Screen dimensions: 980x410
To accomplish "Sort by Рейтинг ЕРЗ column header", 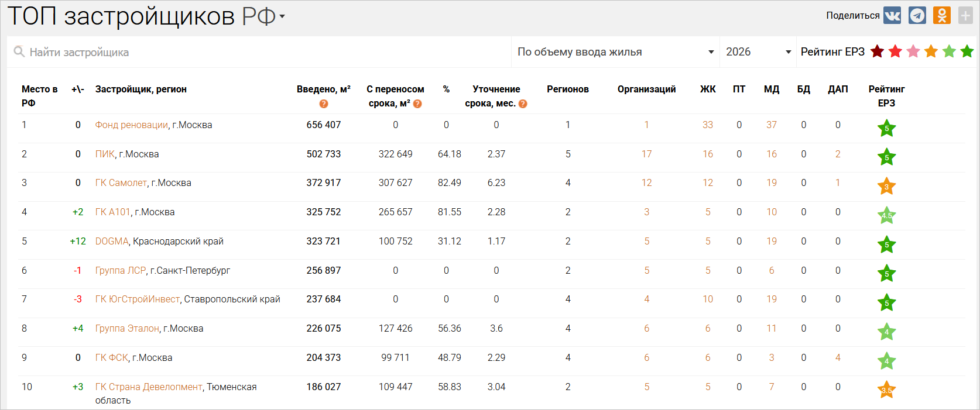I will [886, 96].
